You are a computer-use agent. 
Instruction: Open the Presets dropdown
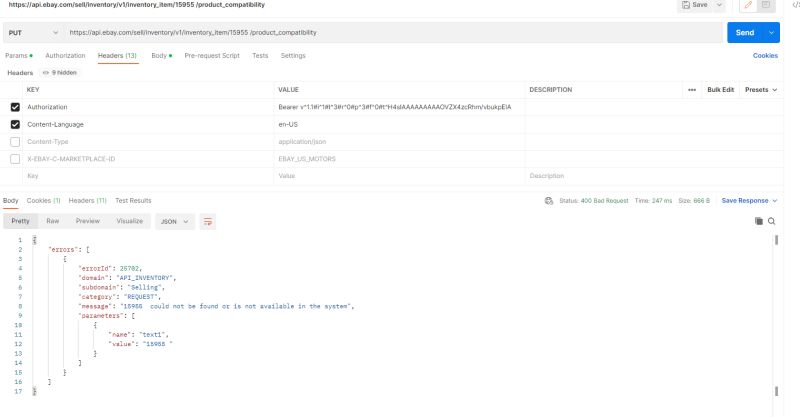(x=761, y=90)
